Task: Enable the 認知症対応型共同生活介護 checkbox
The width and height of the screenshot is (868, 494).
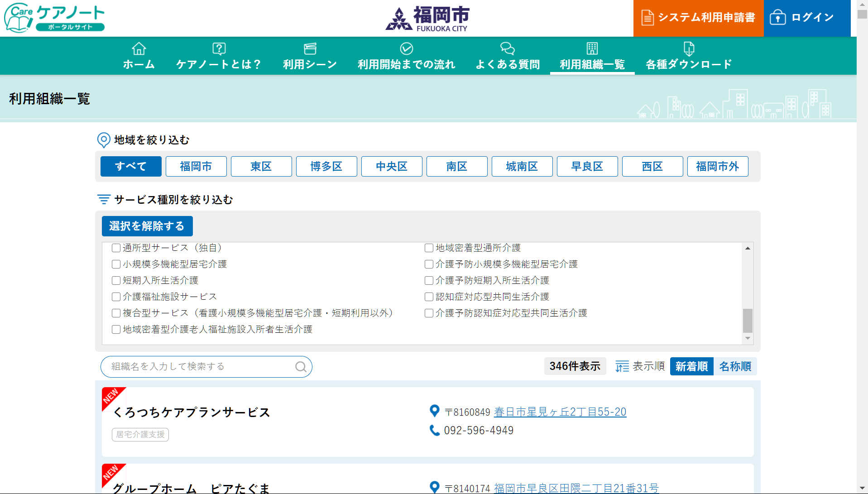Action: coord(429,297)
